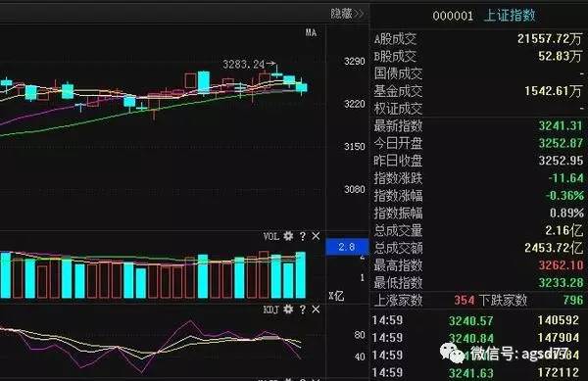This screenshot has width=588, height=381.
Task: Click the KDJ indicator label
Action: coord(271,310)
